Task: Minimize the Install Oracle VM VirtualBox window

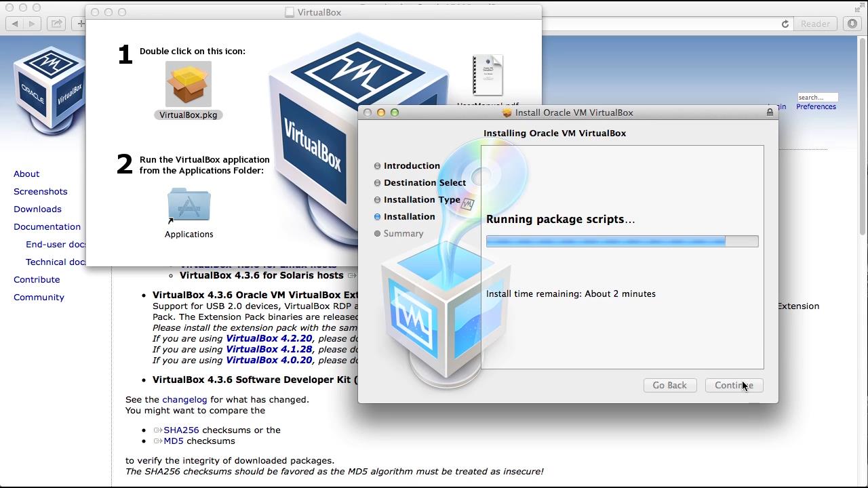Action: pyautogui.click(x=381, y=113)
